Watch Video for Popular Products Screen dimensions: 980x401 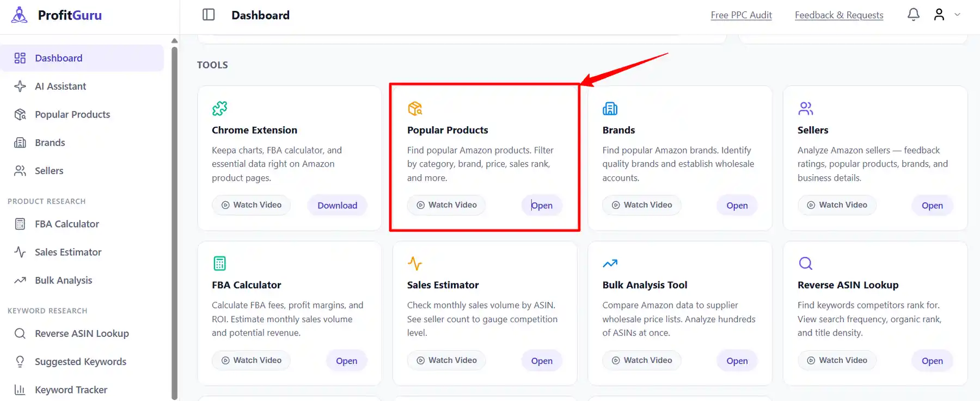[x=446, y=205]
